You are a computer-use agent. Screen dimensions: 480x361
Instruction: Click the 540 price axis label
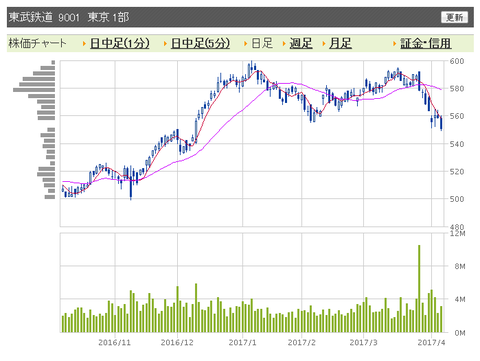pyautogui.click(x=457, y=144)
